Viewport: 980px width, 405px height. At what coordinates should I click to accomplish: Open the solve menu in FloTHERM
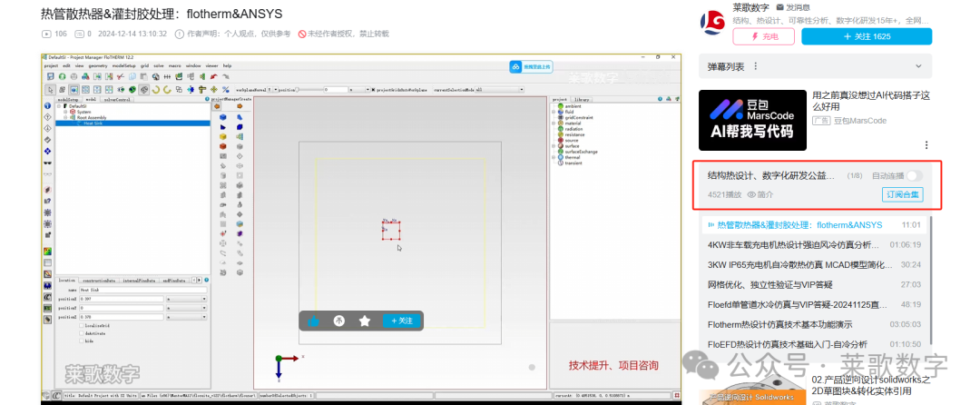pyautogui.click(x=159, y=65)
